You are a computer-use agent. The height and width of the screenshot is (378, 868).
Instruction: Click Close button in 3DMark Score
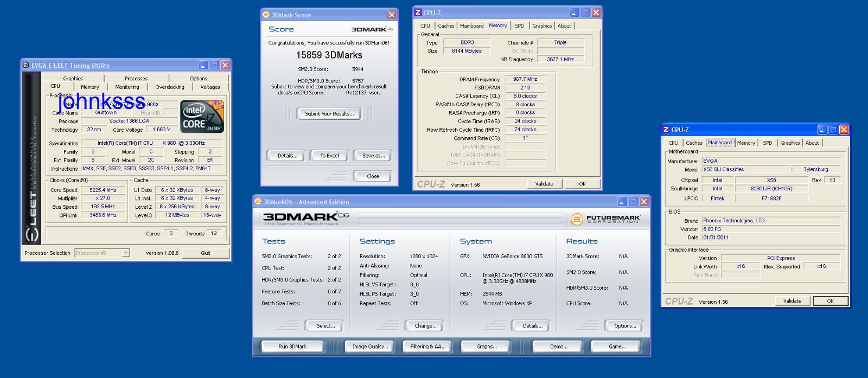pyautogui.click(x=373, y=176)
